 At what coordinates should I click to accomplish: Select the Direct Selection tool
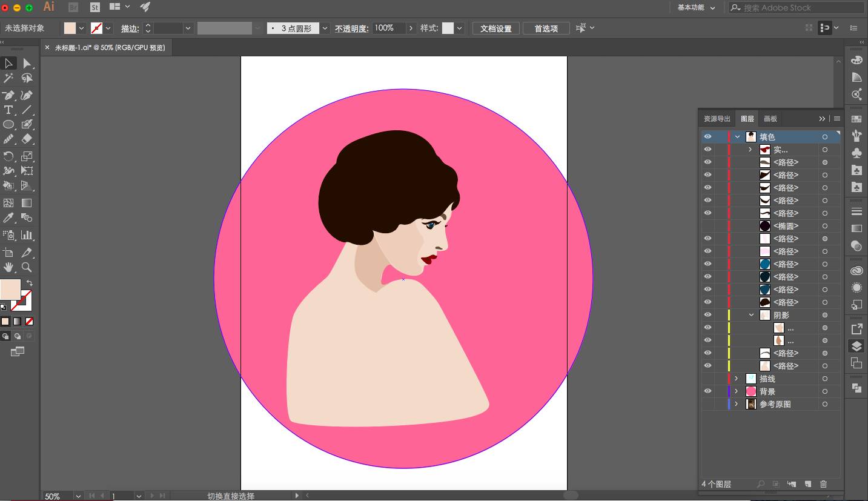point(27,64)
